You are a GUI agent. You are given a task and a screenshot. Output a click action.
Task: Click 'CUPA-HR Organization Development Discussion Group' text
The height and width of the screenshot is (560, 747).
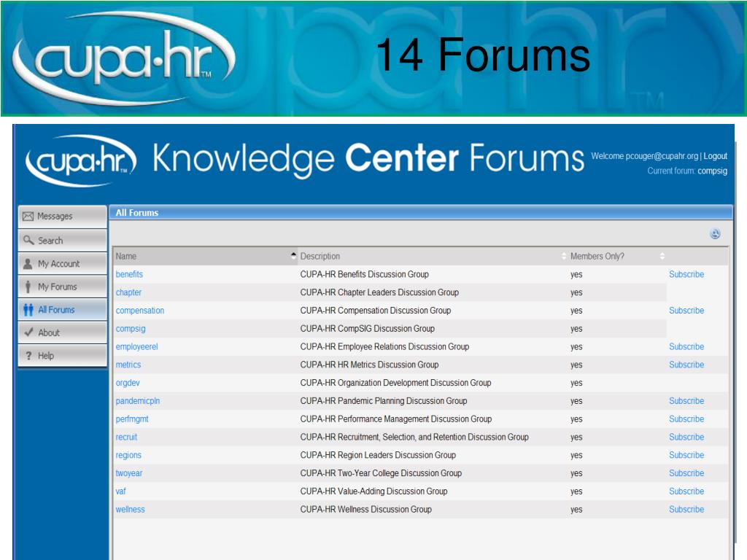click(x=395, y=383)
